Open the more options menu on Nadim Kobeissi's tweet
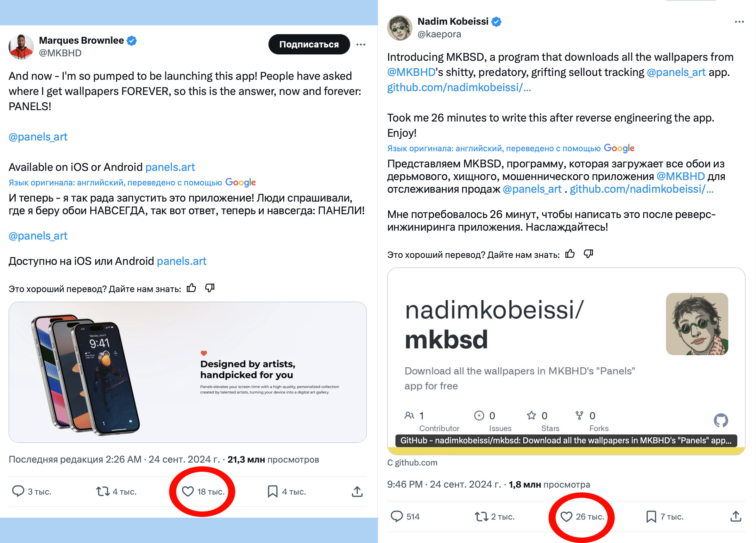The width and height of the screenshot is (756, 543). click(x=739, y=22)
